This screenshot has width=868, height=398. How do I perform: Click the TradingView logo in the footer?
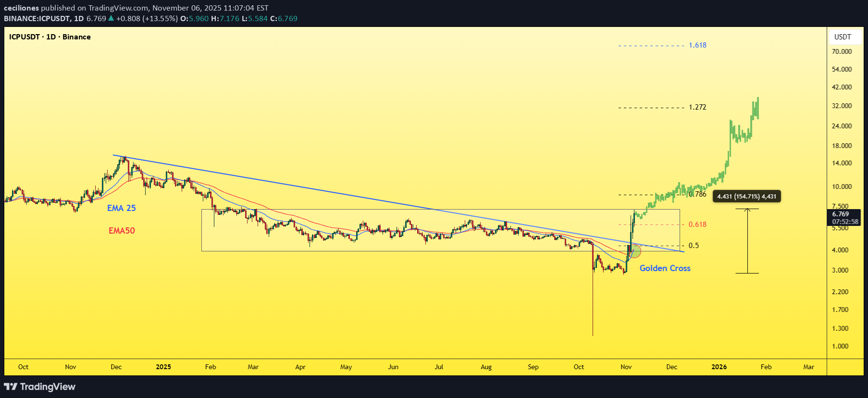click(40, 386)
